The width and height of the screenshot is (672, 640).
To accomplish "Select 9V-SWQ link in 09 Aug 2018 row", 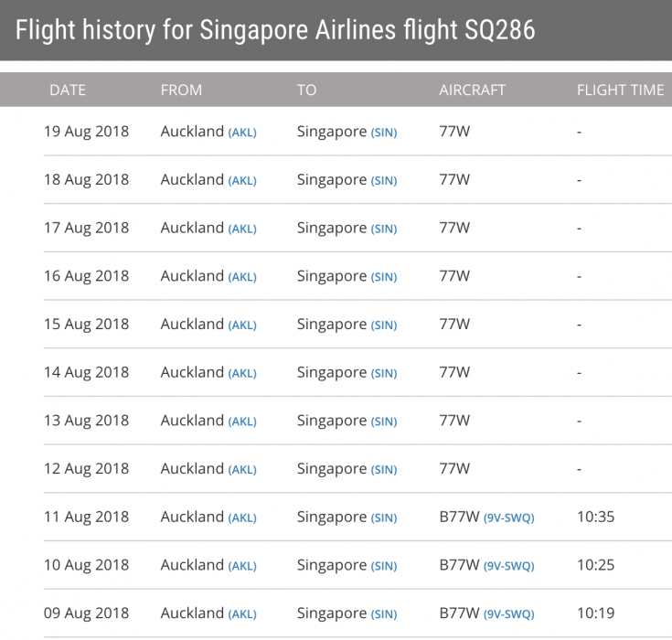I will coord(508,614).
